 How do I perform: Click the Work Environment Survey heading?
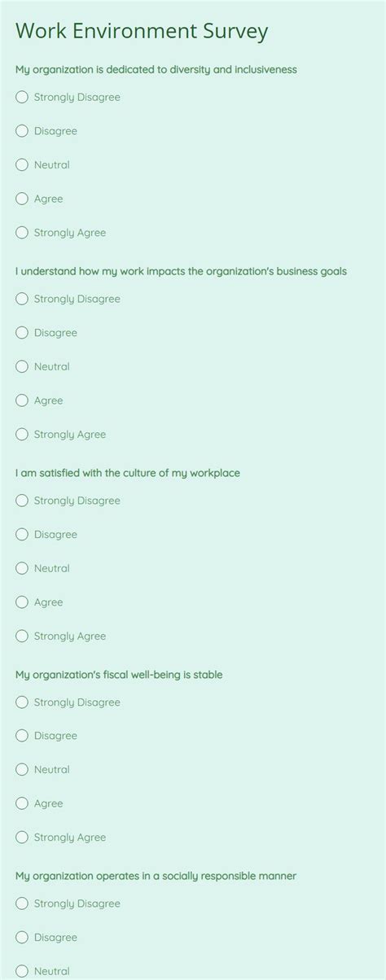click(x=142, y=32)
